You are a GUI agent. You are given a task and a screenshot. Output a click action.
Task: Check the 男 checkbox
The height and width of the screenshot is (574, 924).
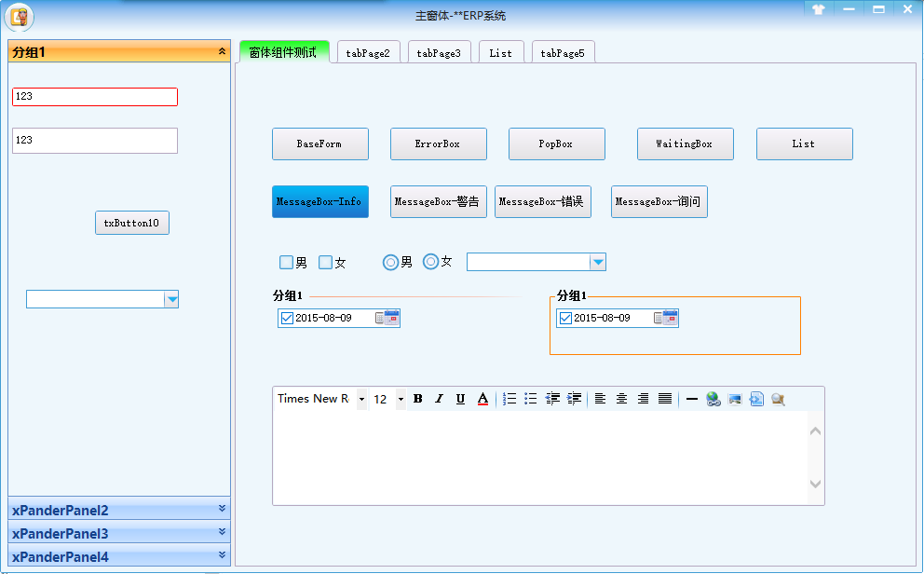pyautogui.click(x=286, y=262)
